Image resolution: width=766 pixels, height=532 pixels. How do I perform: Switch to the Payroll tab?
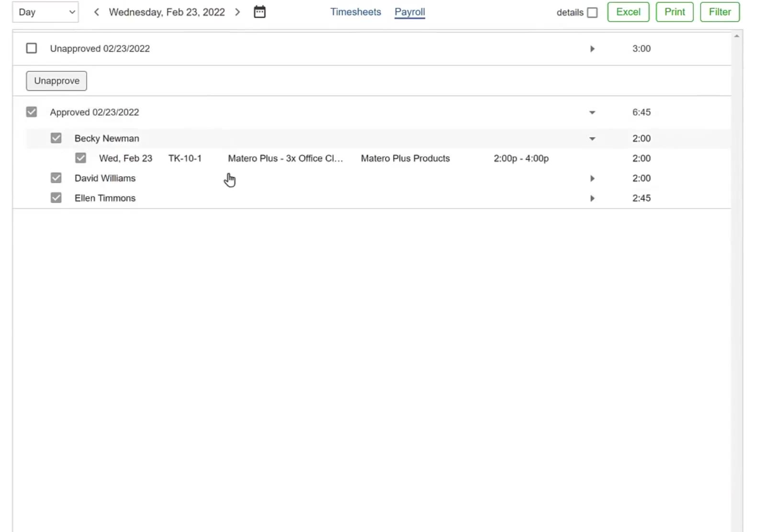pyautogui.click(x=410, y=12)
